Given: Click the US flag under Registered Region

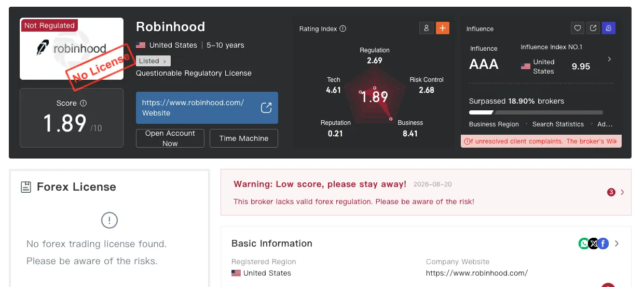Looking at the screenshot, I should pos(236,273).
